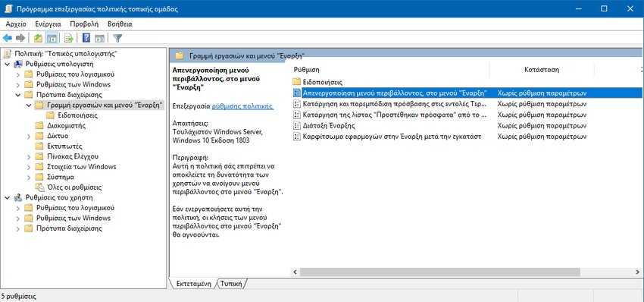
Task: Open the Προβολή menu
Action: pyautogui.click(x=84, y=24)
